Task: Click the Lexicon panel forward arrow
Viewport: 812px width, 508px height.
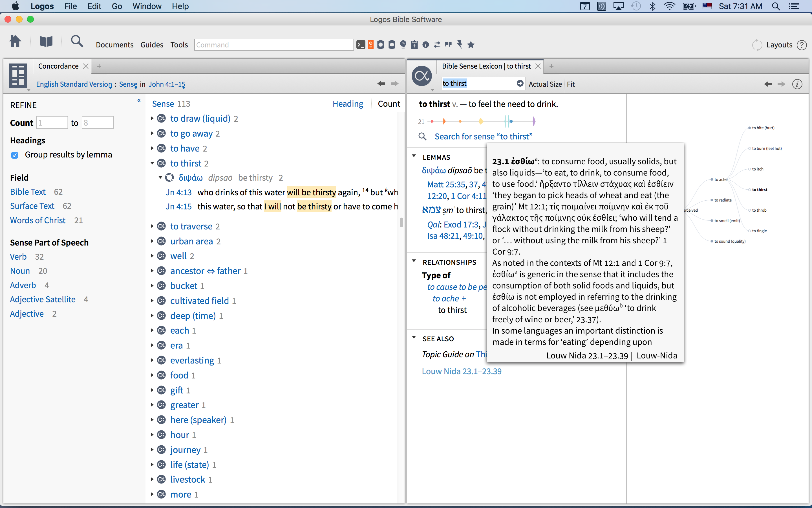Action: click(782, 84)
